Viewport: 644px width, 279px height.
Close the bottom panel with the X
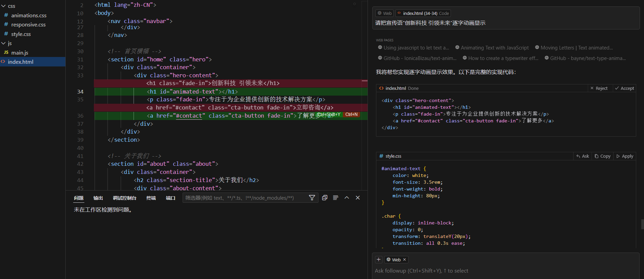coord(358,198)
